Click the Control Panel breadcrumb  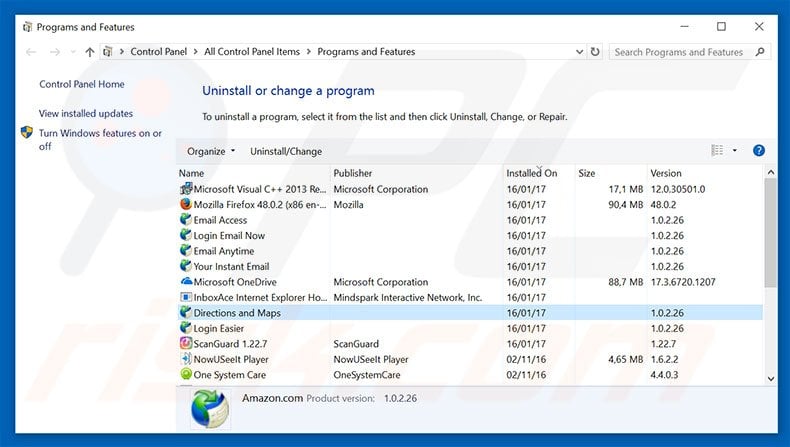[159, 51]
